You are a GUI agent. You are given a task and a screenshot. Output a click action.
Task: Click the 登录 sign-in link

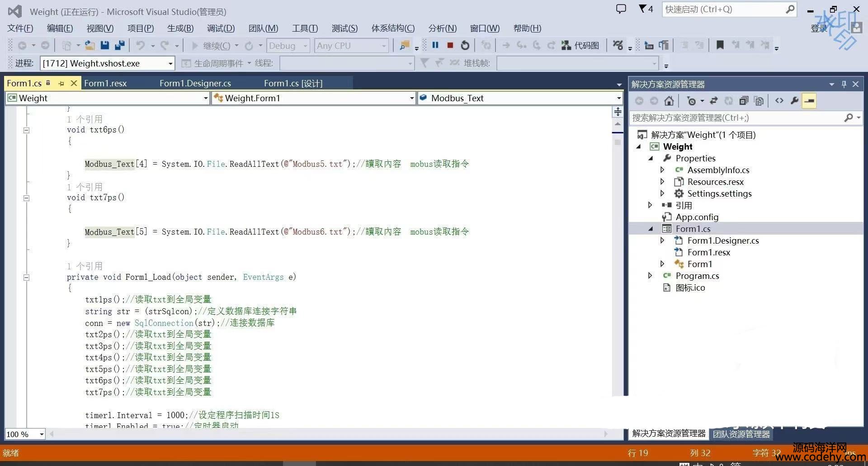click(819, 28)
